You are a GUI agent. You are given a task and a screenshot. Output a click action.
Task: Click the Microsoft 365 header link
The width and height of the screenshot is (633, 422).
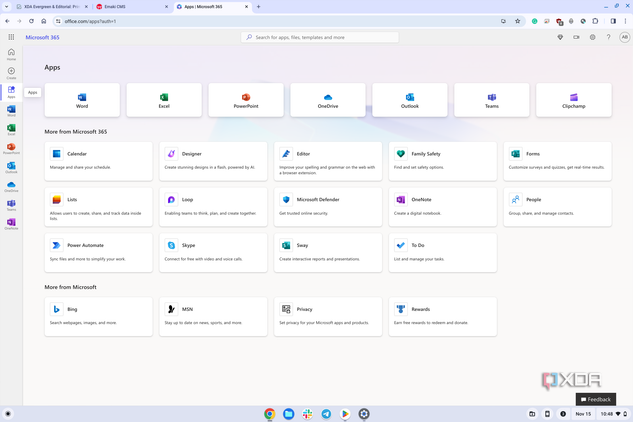42,37
